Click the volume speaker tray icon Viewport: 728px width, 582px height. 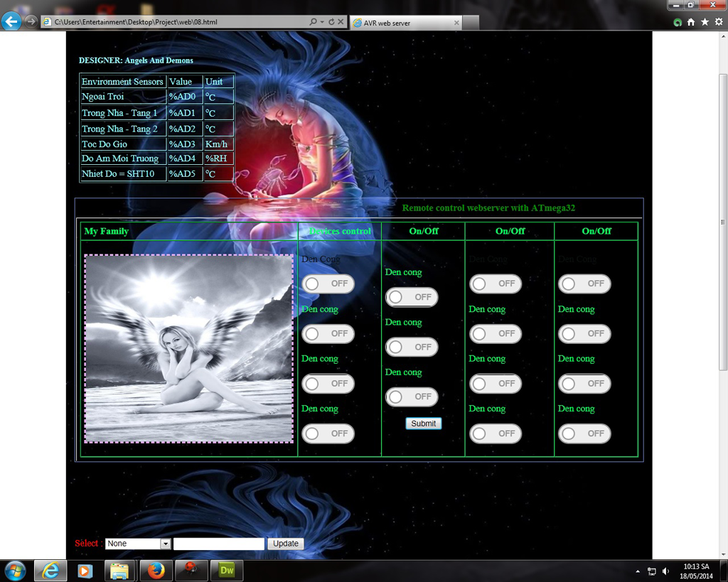(665, 571)
